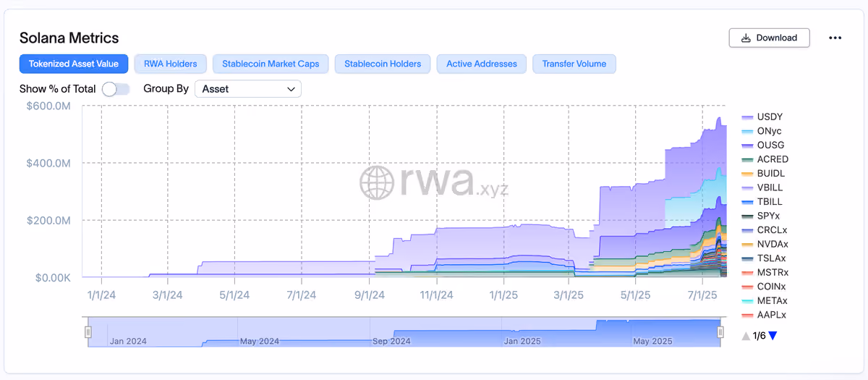
Task: Click the 1/1/25 date label
Action: click(x=503, y=295)
